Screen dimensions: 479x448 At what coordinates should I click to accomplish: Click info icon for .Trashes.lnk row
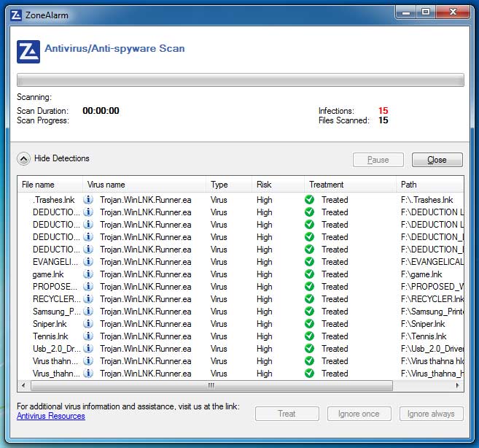click(x=88, y=200)
